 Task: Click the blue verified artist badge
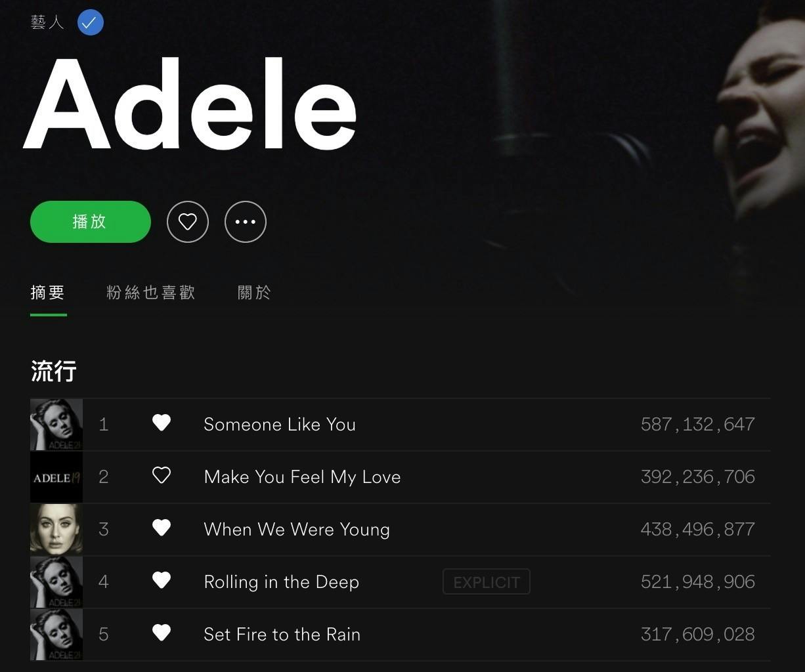[x=91, y=22]
